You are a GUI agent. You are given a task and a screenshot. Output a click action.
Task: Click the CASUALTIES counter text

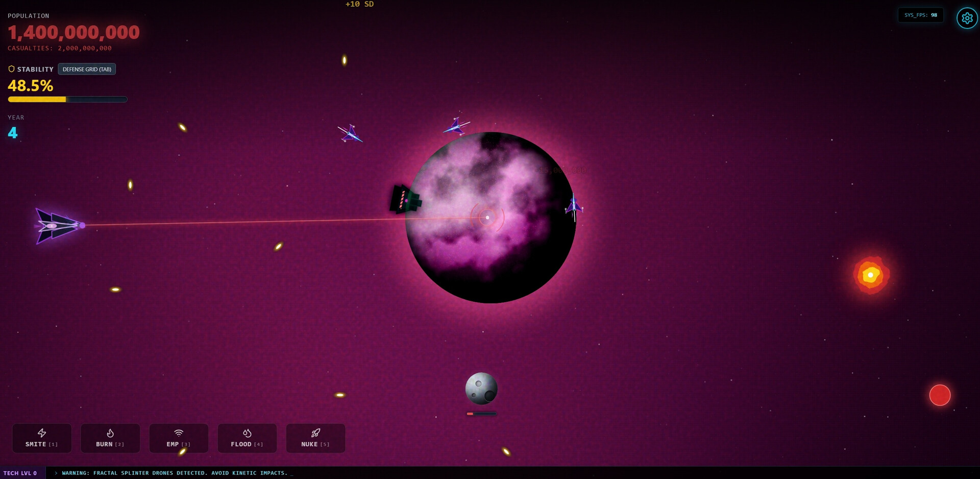(x=59, y=48)
